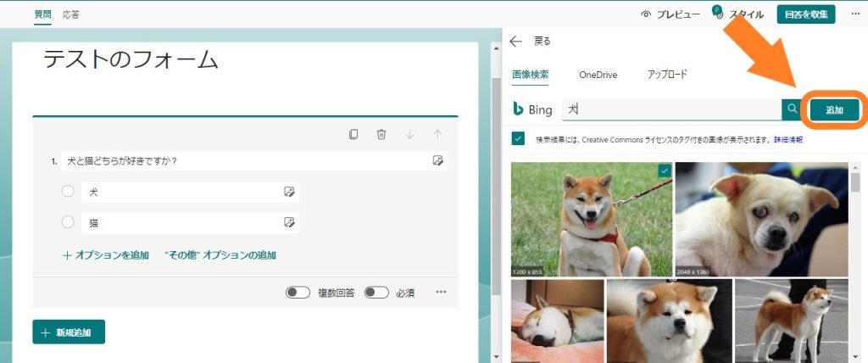Select the 画像検索 tab
This screenshot has width=868, height=363.
coord(531,75)
